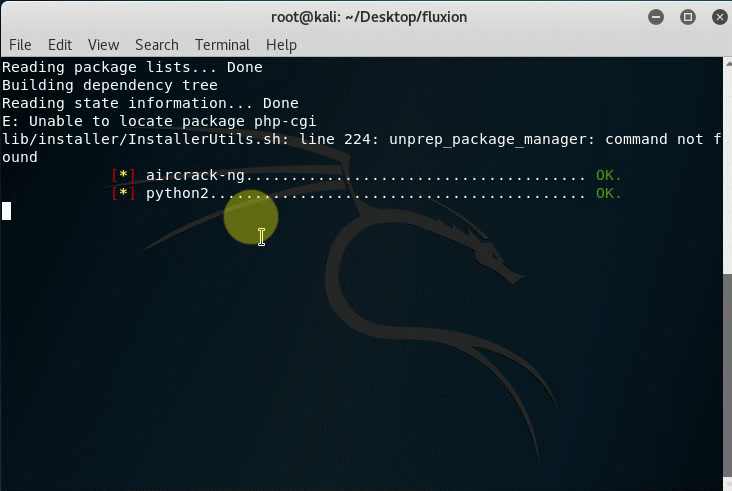Click the green OK next to aircrack-ng
Image resolution: width=732 pixels, height=491 pixels.
pos(608,175)
